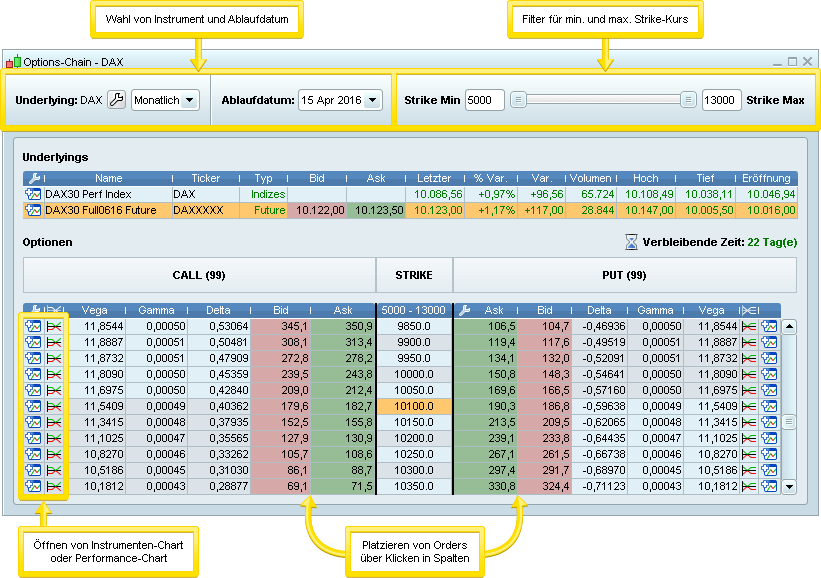Screen dimensions: 821x578
Task: Select the highlighted strike 10100.0 cell
Action: pyautogui.click(x=414, y=406)
